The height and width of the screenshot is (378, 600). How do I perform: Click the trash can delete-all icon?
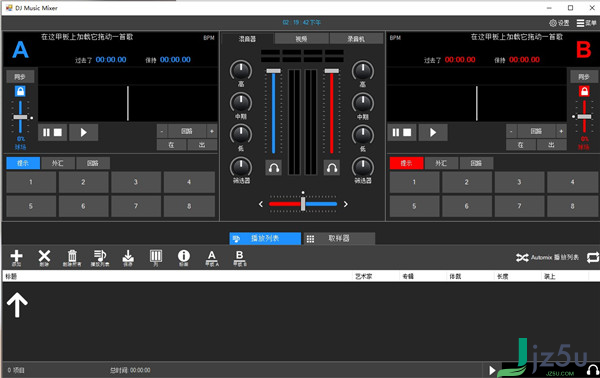click(x=72, y=257)
